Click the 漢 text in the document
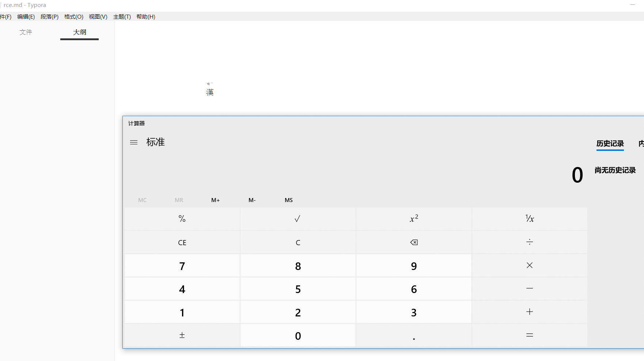 click(210, 91)
